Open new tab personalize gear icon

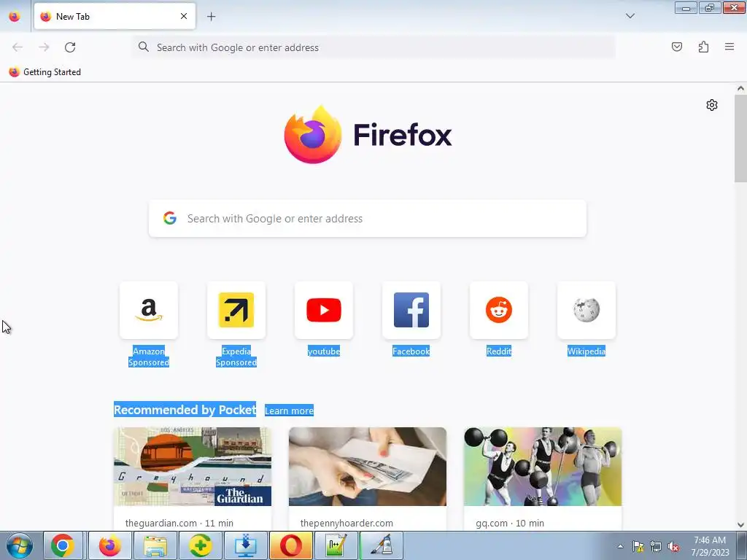(x=712, y=105)
